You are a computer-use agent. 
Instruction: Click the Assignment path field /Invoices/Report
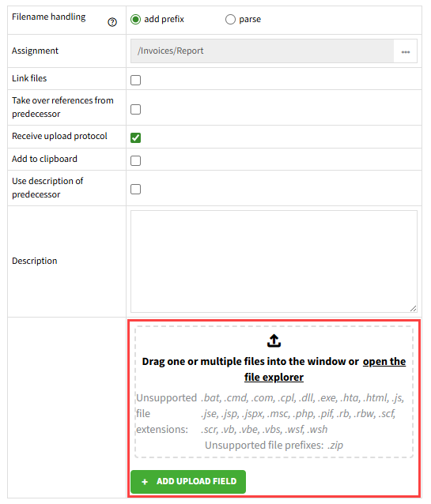point(262,51)
